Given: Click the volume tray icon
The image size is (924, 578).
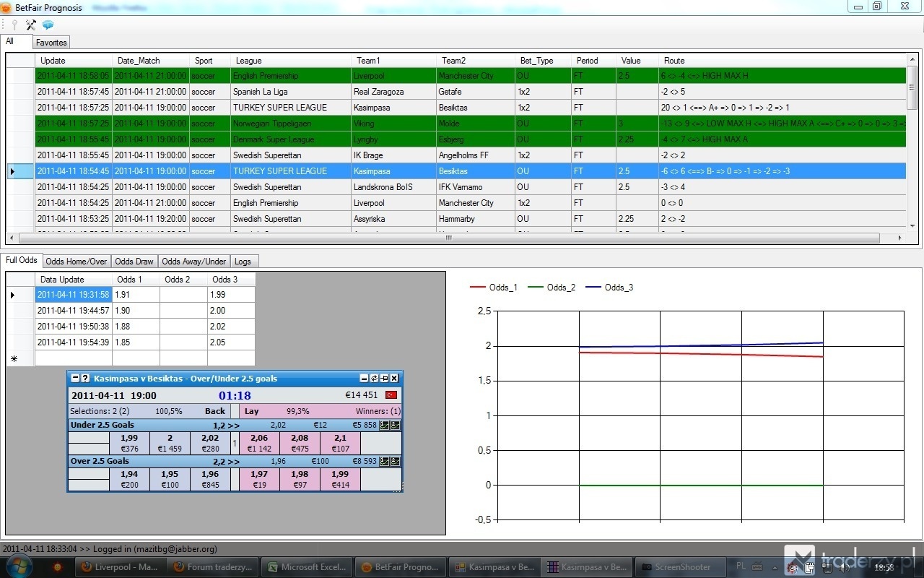Looking at the screenshot, I should [x=845, y=568].
